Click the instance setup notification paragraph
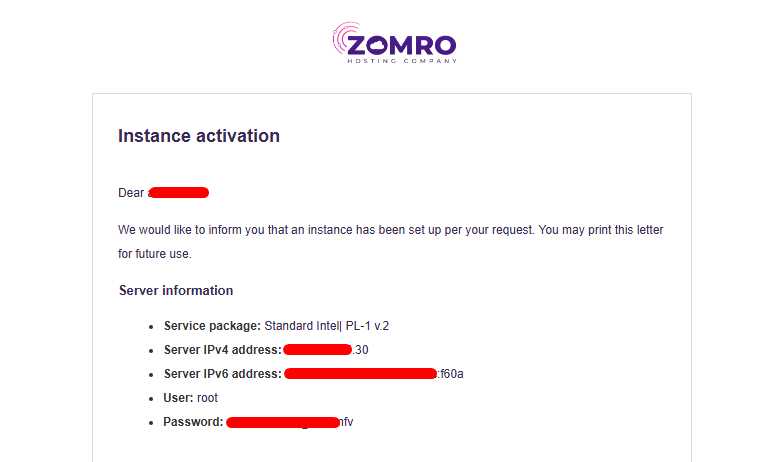Viewport: 778px width, 462px height. pos(390,242)
